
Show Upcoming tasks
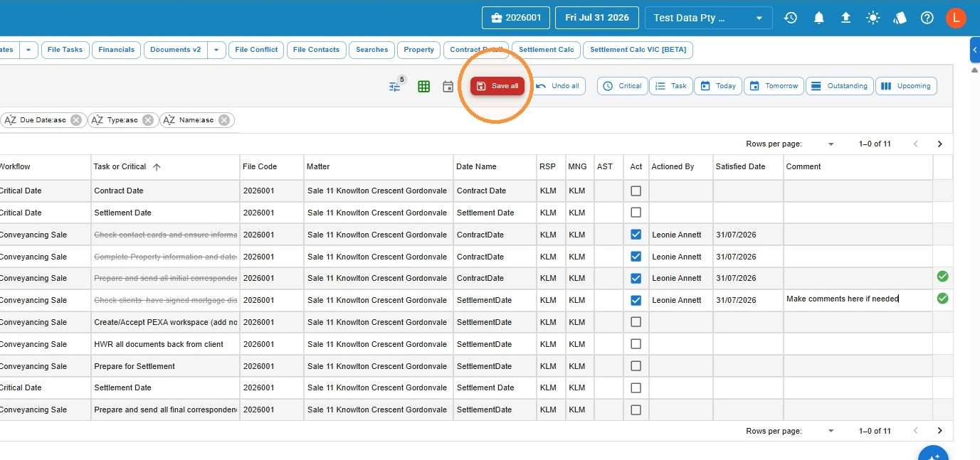coord(906,86)
